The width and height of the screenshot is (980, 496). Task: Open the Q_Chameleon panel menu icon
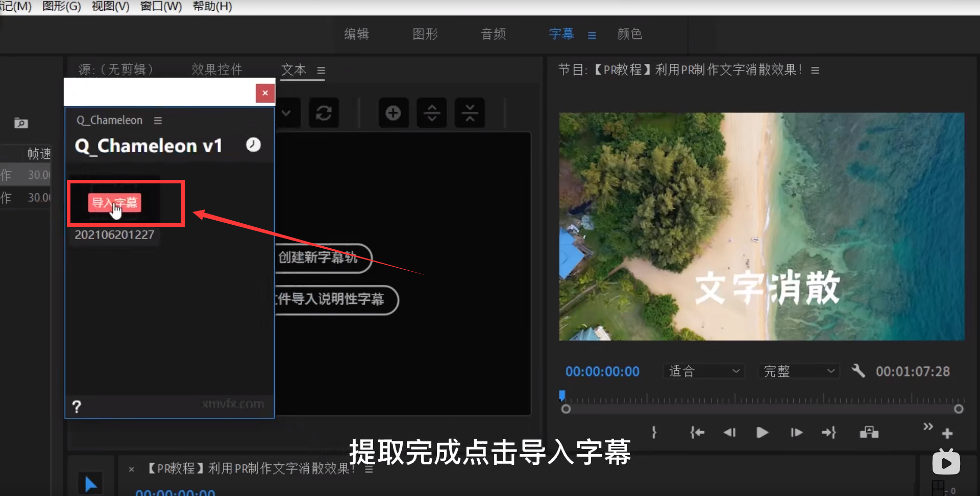(x=158, y=120)
